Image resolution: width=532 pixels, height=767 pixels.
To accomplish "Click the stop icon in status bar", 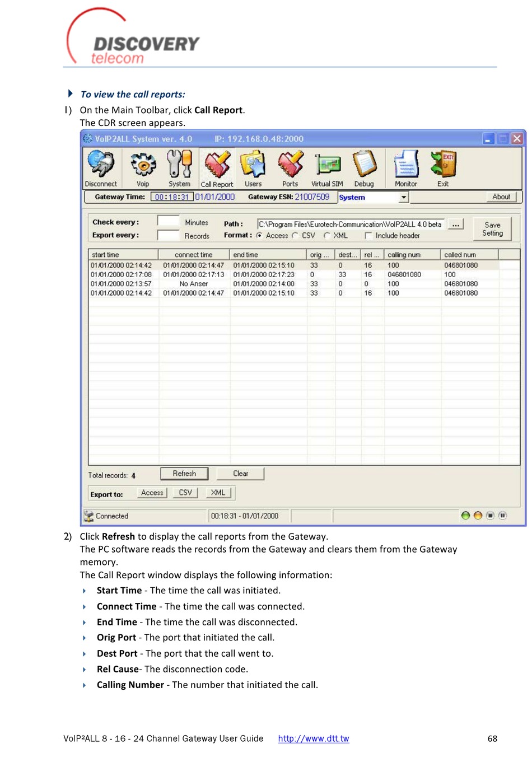I will (490, 516).
